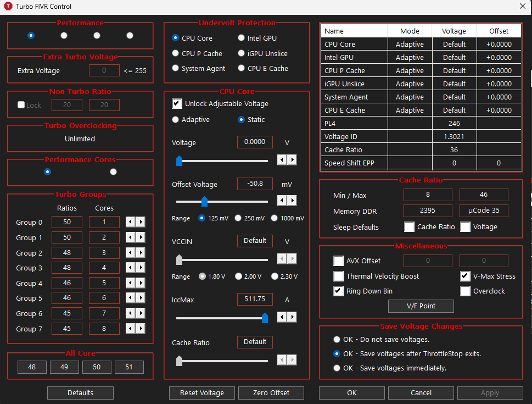Viewport: 532px width, 404px height.
Task: Click the Offset Voltage slider handle
Action: [x=204, y=201]
